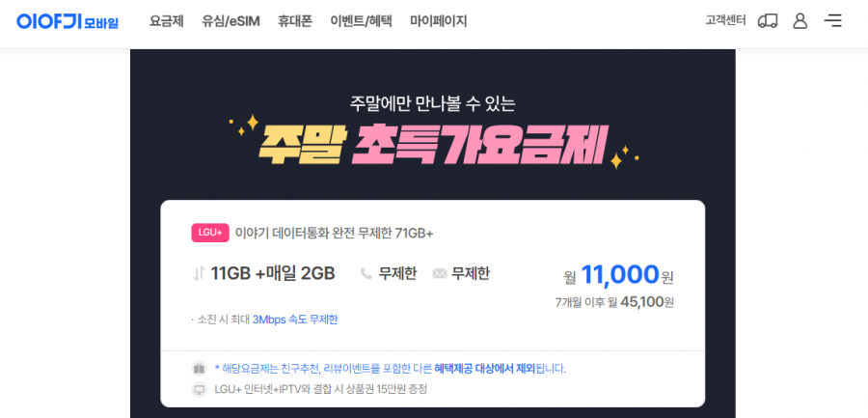
Task: Click the monitor IPTV bundle icon
Action: click(x=200, y=389)
